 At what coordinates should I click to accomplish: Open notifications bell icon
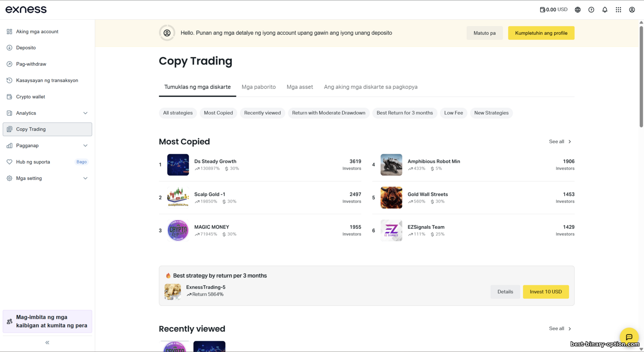(605, 9)
